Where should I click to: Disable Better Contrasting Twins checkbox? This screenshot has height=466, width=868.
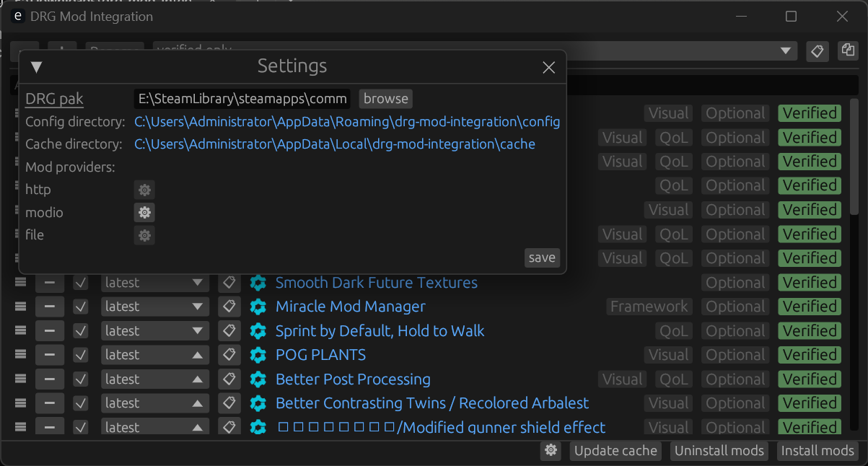81,403
